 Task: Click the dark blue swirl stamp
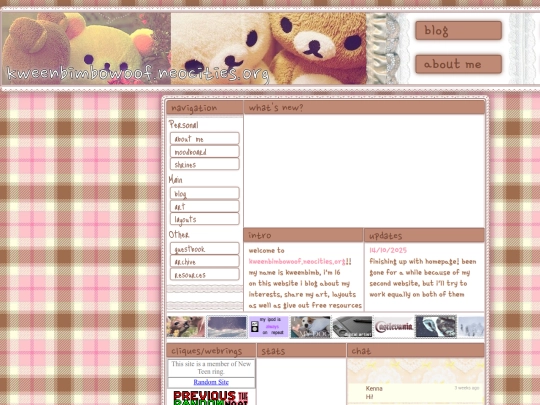pos(436,326)
